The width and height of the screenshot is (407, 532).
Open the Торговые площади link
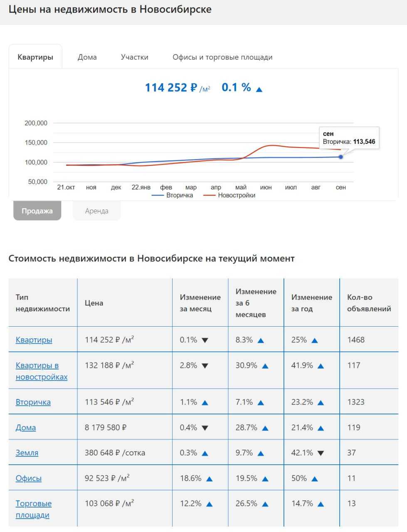pyautogui.click(x=34, y=509)
